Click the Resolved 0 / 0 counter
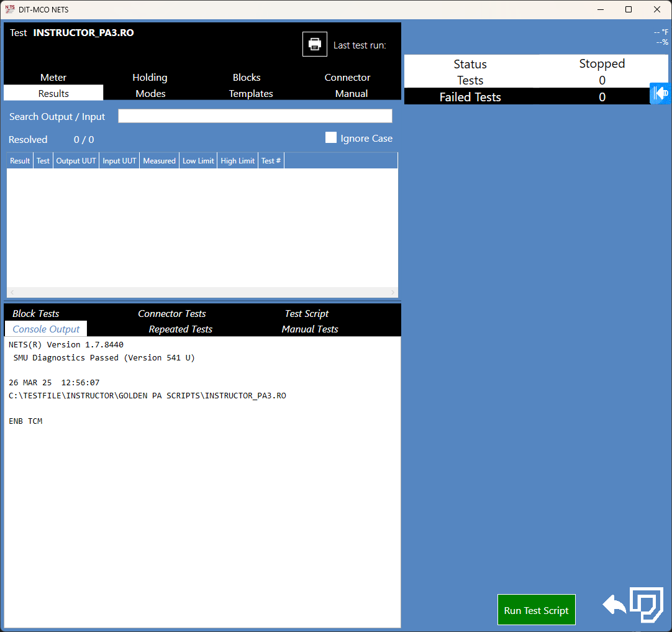 pyautogui.click(x=51, y=139)
